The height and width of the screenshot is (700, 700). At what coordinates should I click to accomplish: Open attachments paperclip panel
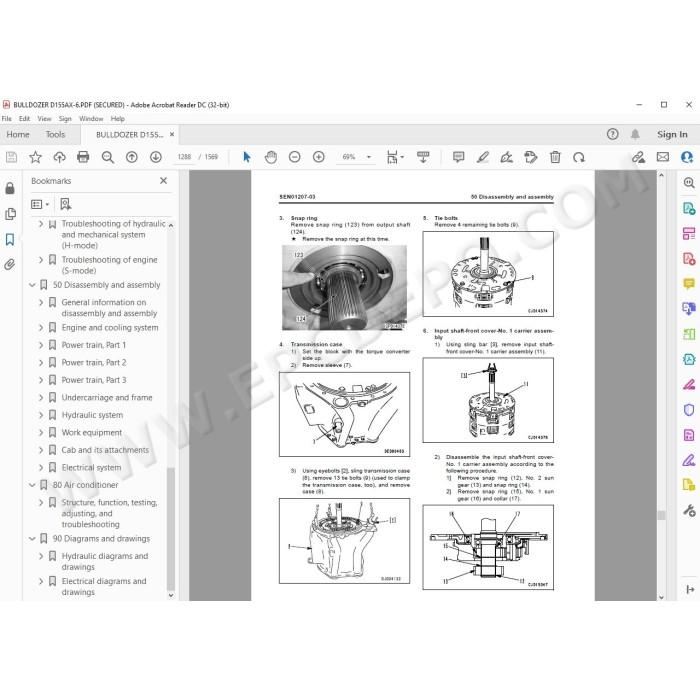click(10, 265)
